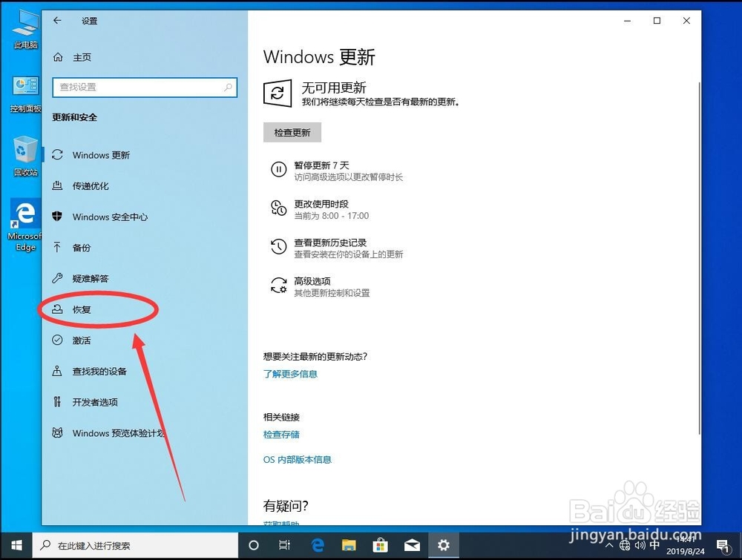Open the notification center icon
The image size is (742, 560).
(722, 546)
